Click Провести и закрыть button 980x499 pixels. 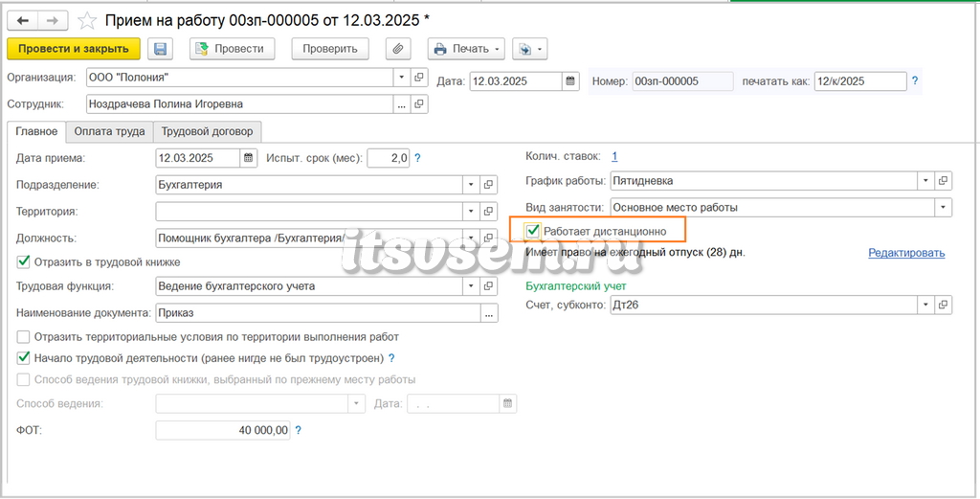[x=74, y=49]
